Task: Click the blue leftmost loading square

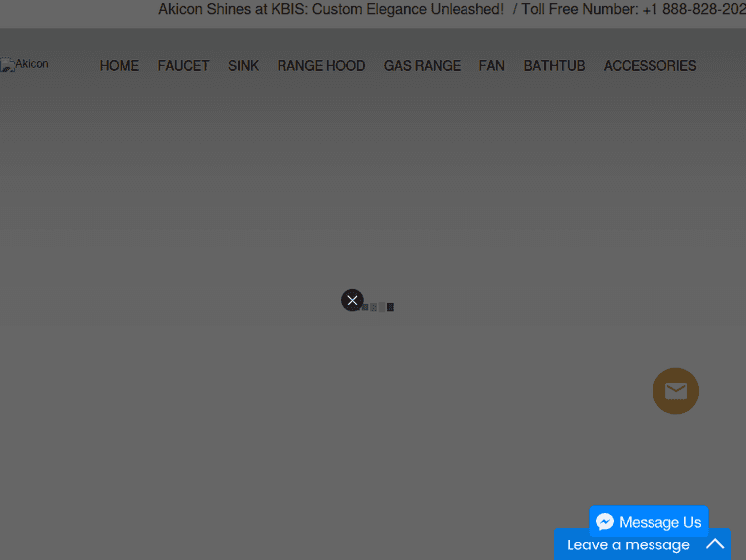Action: 366,307
